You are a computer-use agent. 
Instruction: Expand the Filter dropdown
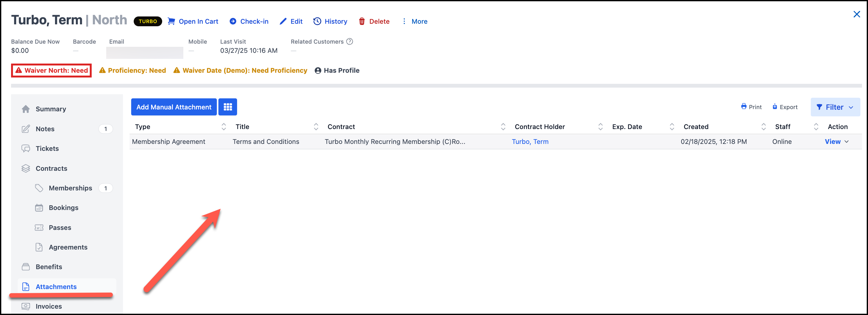(x=835, y=107)
